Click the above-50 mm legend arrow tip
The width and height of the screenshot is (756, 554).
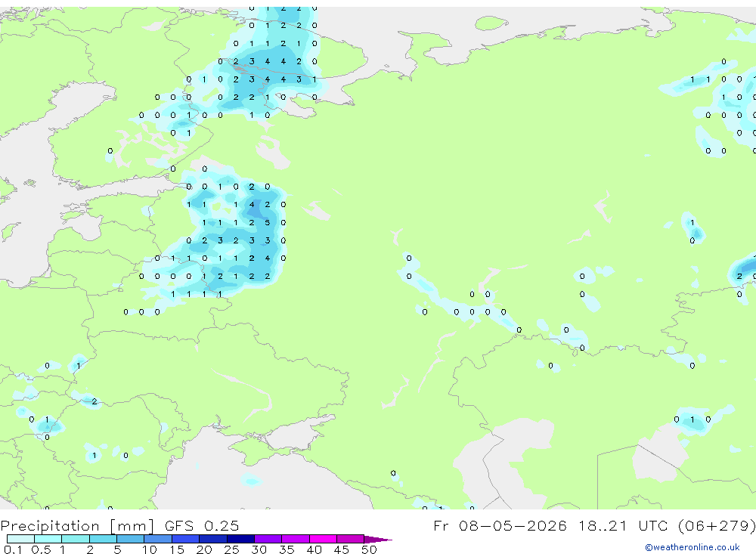point(378,539)
